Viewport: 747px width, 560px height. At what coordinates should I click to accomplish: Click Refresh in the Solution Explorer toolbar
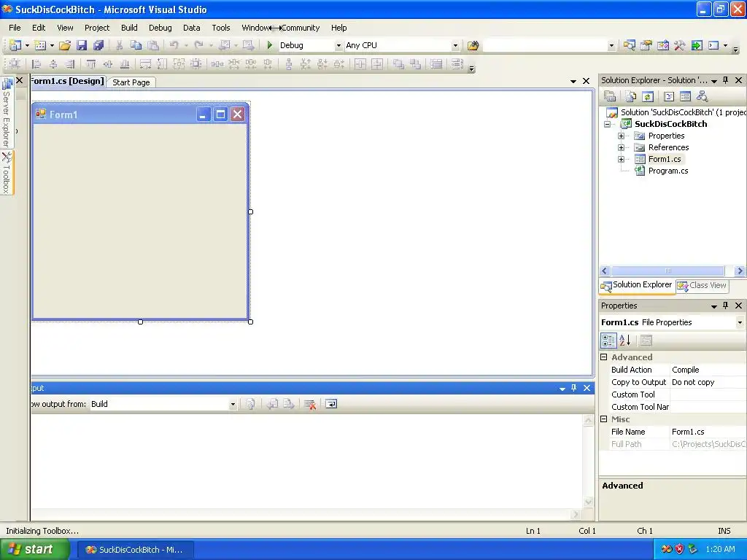point(648,97)
